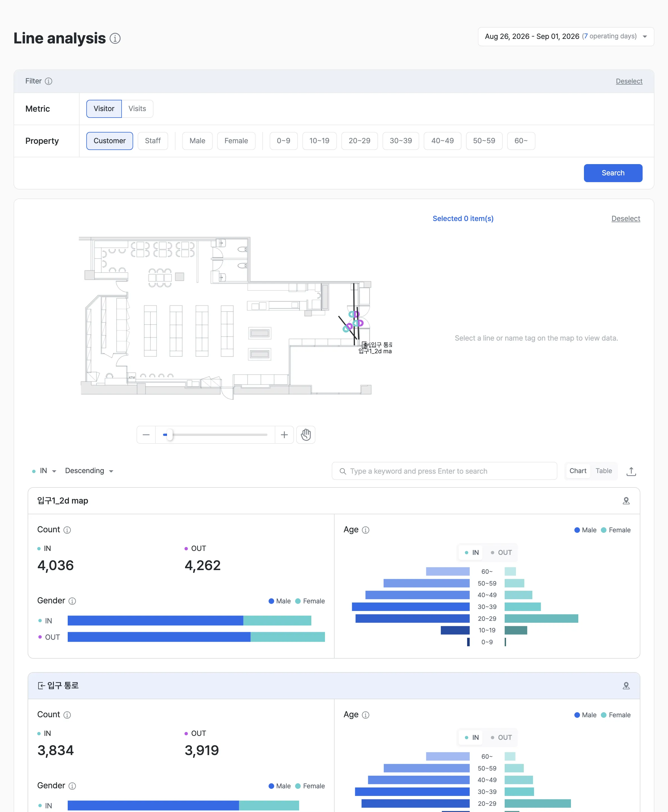This screenshot has width=668, height=812.
Task: Click Deselect next to Selected 0 item(s)
Action: 626,219
